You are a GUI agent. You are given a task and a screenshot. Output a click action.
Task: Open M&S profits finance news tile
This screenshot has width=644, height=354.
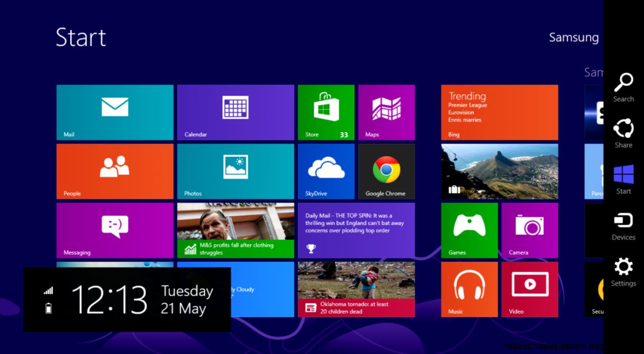(x=235, y=230)
